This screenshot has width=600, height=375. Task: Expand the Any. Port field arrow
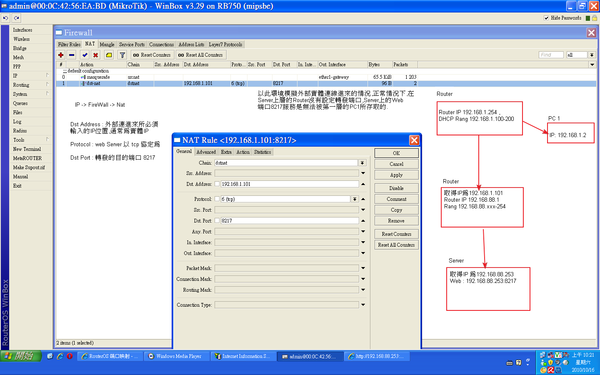pyautogui.click(x=363, y=231)
